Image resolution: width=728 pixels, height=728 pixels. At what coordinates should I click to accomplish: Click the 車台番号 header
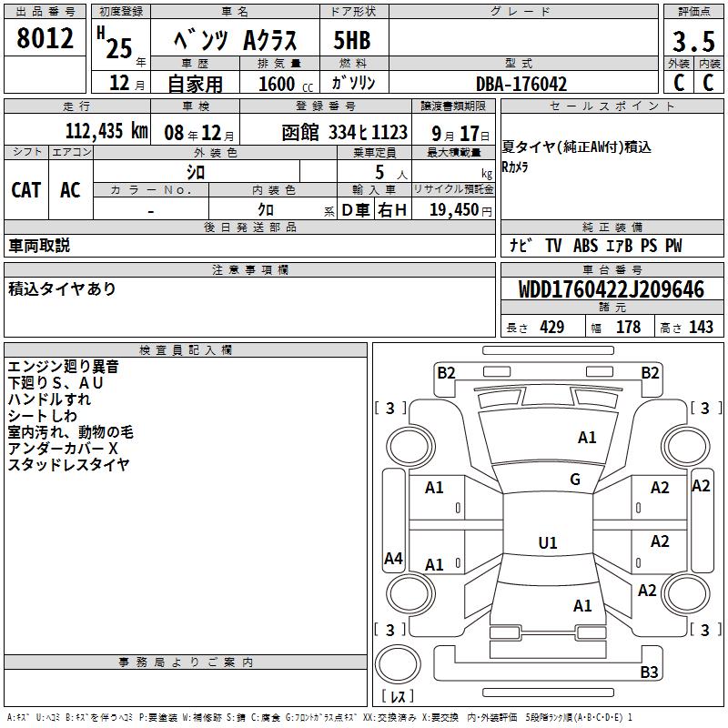pos(612,269)
